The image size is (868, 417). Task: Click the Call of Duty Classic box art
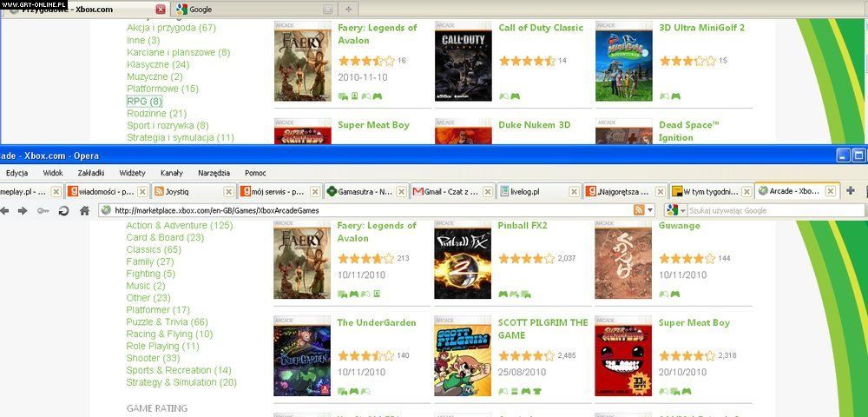[462, 61]
